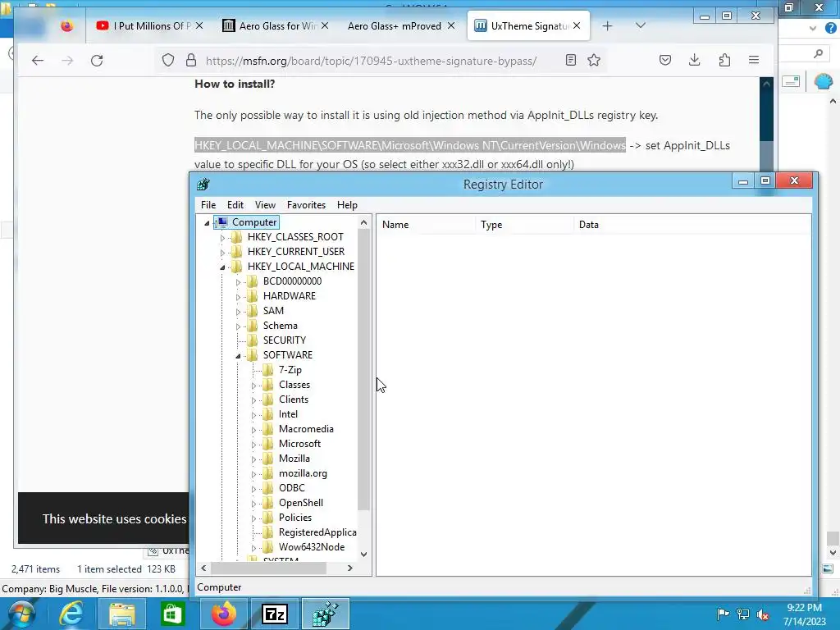The height and width of the screenshot is (630, 840).
Task: Click the Data column header
Action: point(692,225)
